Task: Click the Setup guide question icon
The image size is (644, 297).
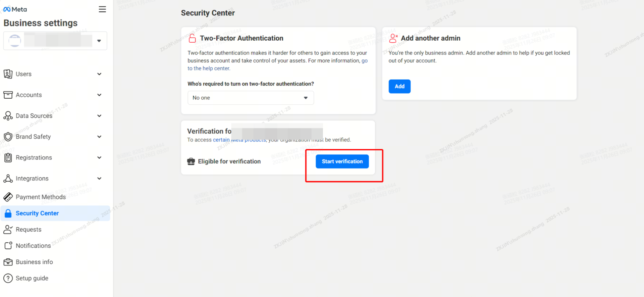Action: pyautogui.click(x=8, y=278)
